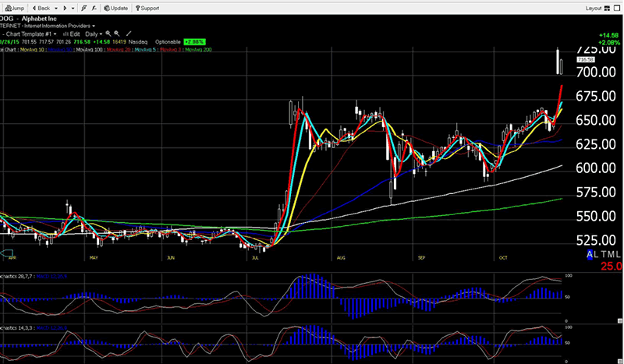
Task: Click the zoom in magnifier icon
Action: [108, 34]
